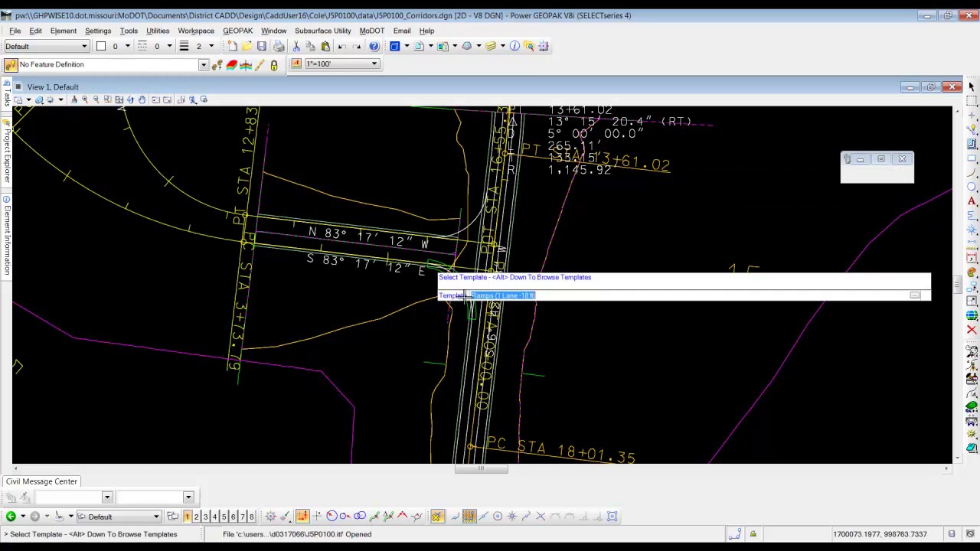Expand first Civil Message Center filter dropdown
This screenshot has width=980, height=551.
(106, 497)
